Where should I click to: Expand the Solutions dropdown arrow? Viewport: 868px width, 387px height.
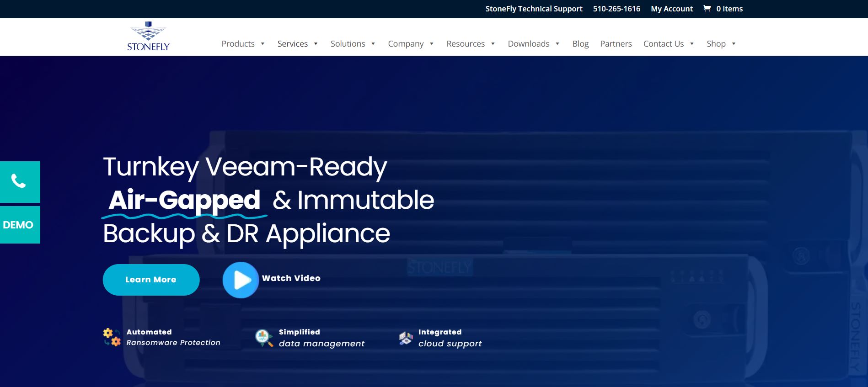click(x=373, y=44)
